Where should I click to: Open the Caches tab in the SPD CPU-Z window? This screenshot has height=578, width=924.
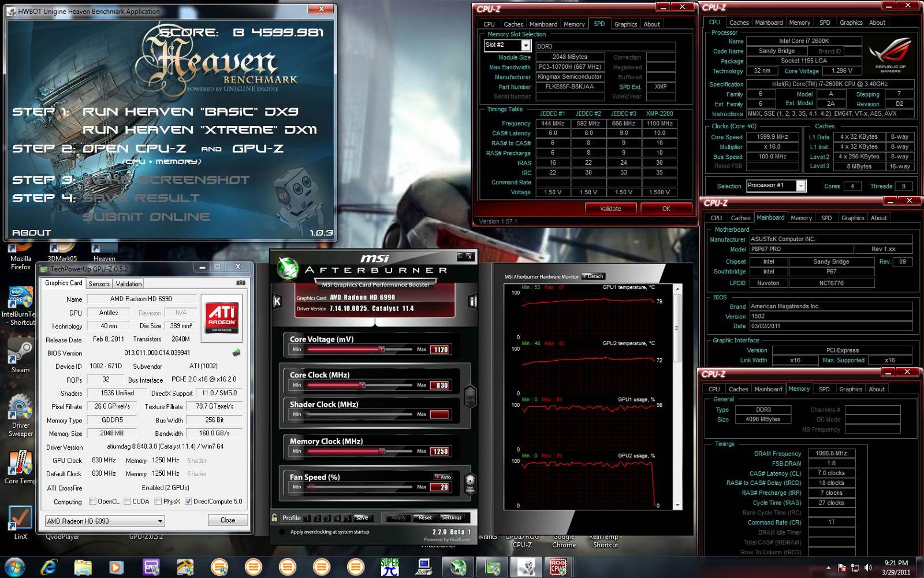(513, 24)
